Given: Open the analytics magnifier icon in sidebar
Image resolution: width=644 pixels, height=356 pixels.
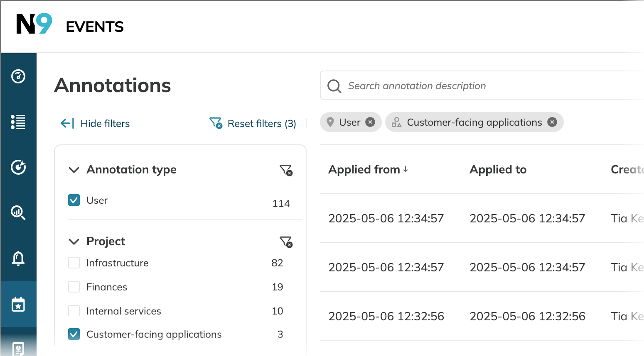Looking at the screenshot, I should pos(18,212).
